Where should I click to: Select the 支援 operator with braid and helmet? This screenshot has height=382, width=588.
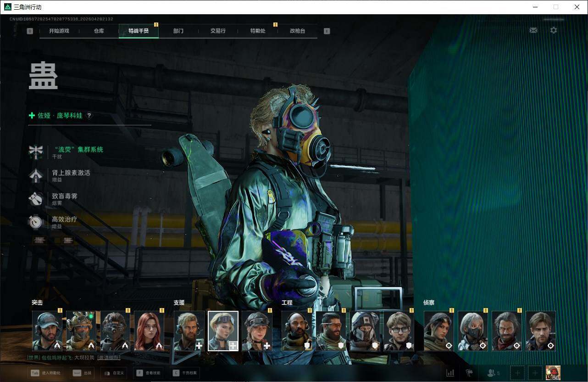coord(257,331)
